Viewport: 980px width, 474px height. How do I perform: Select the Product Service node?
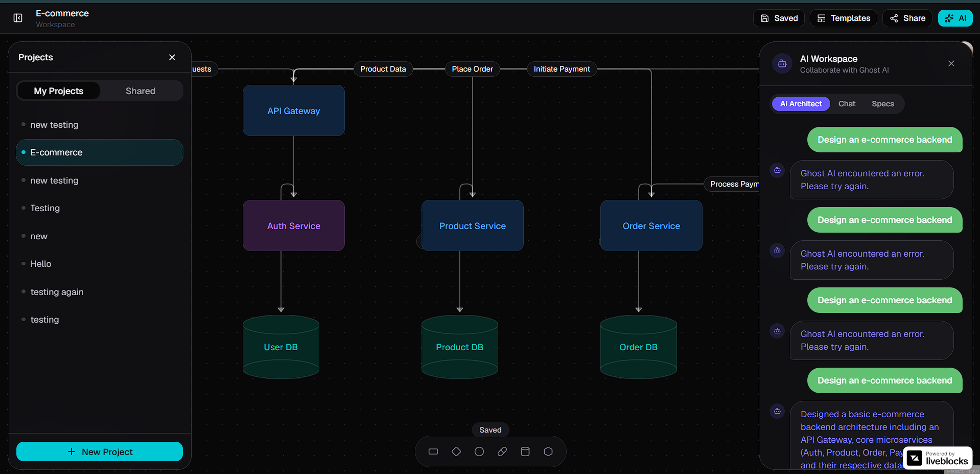click(x=473, y=225)
